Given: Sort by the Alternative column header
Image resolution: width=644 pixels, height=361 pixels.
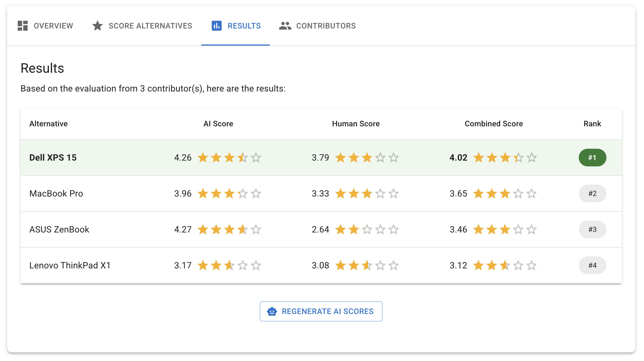Looking at the screenshot, I should [48, 124].
